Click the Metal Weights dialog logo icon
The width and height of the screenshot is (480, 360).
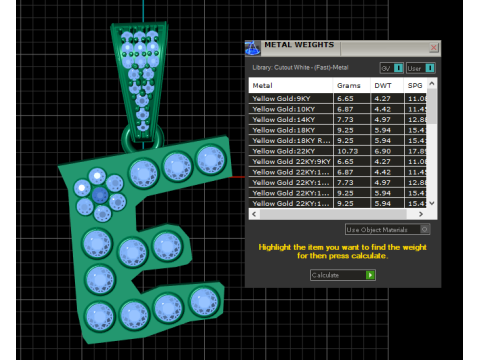253,48
